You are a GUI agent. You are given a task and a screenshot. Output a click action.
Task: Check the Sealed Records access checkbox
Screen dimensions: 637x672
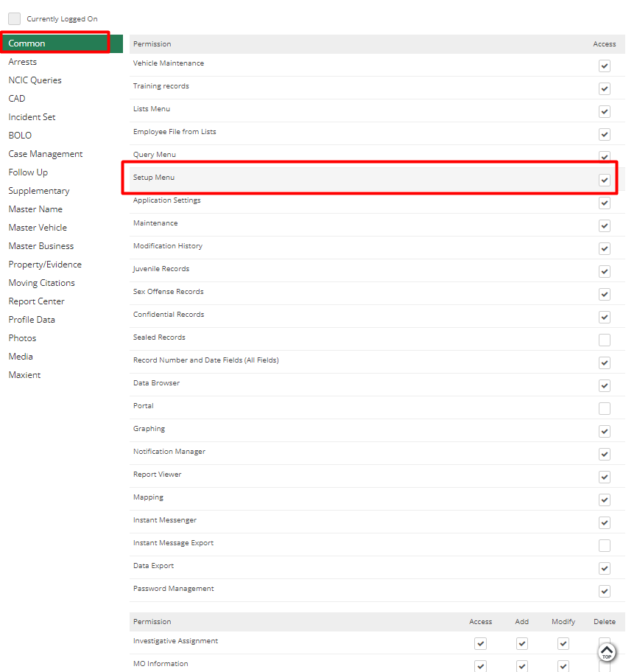pyautogui.click(x=605, y=340)
